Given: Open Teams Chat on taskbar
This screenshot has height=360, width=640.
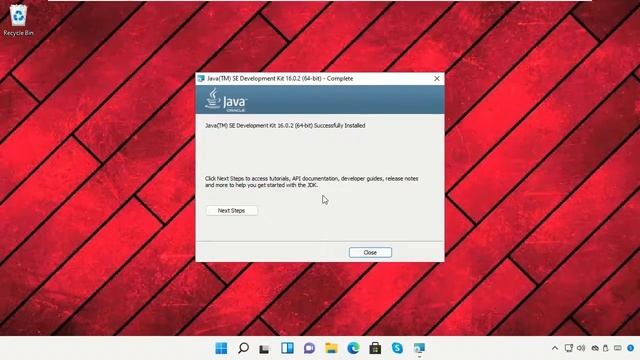Looking at the screenshot, I should pyautogui.click(x=309, y=348).
